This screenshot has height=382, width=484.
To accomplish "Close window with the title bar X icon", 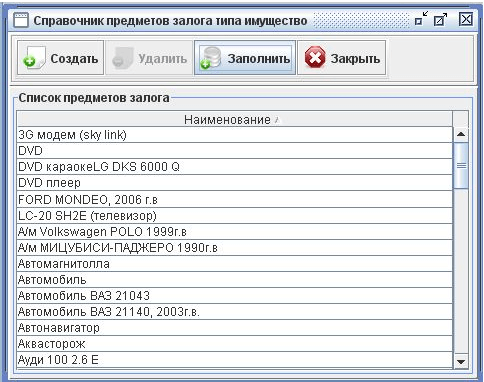I will (x=466, y=19).
